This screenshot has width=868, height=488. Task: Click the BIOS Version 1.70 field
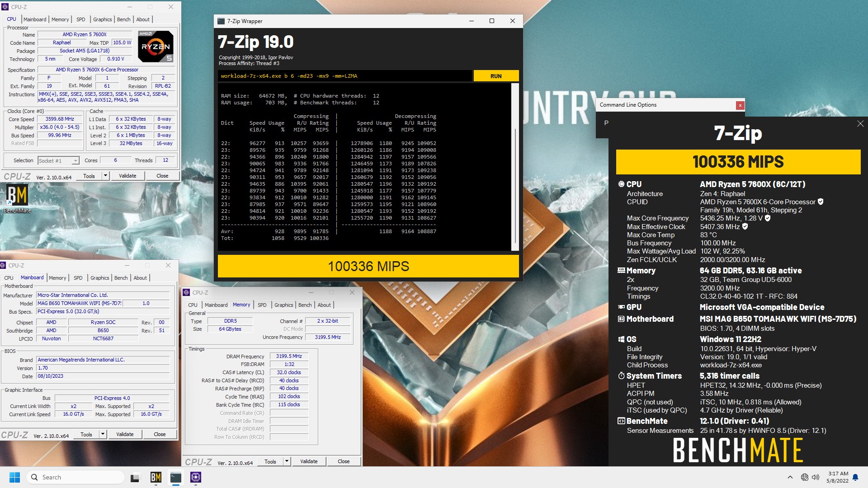tap(103, 368)
